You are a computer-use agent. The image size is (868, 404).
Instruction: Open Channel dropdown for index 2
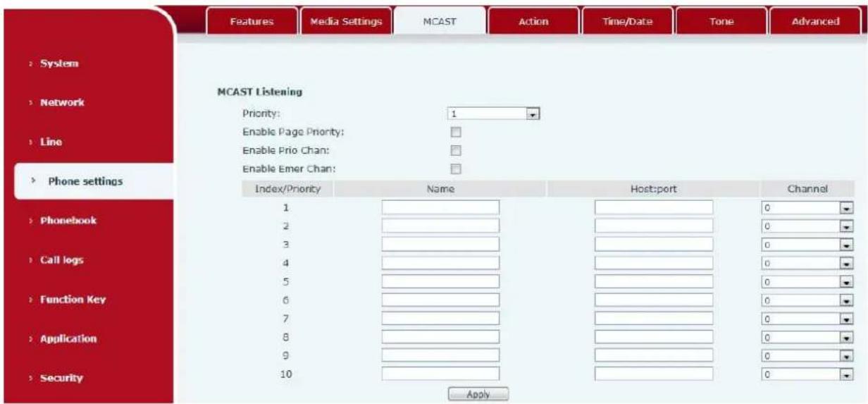807,226
